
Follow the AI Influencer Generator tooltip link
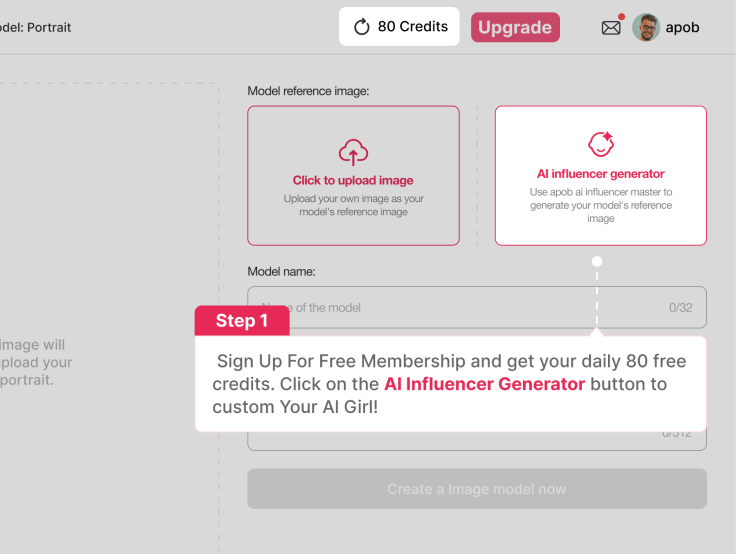(484, 384)
